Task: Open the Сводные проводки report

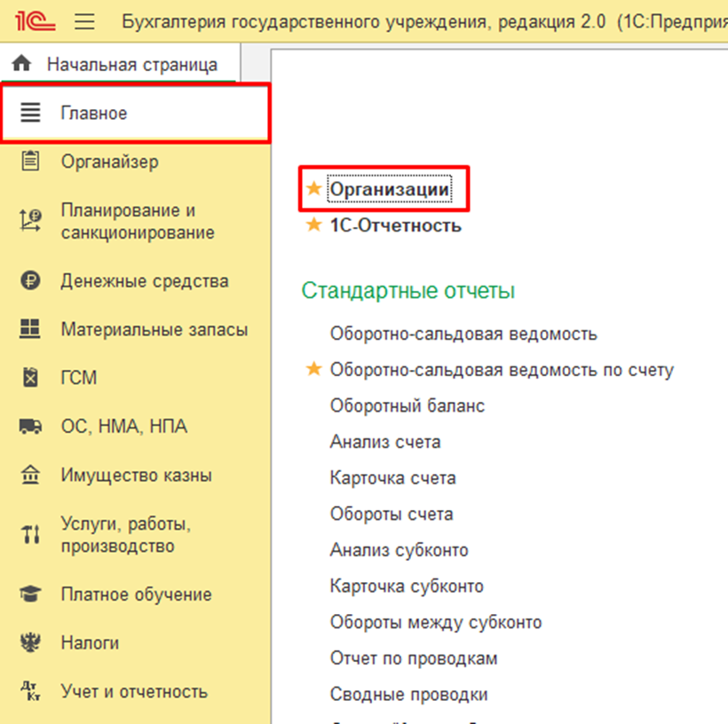Action: pyautogui.click(x=408, y=695)
